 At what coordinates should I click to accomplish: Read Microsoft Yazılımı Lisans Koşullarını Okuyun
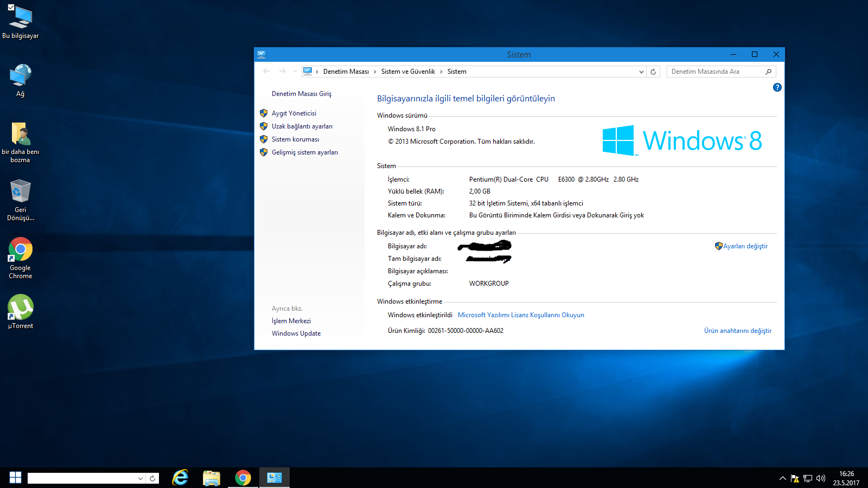click(x=521, y=315)
